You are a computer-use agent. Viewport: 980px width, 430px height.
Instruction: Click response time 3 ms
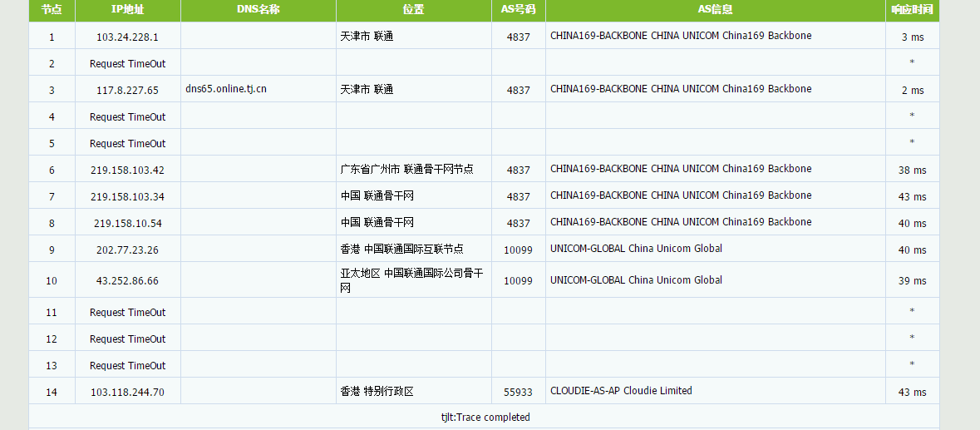tap(913, 37)
